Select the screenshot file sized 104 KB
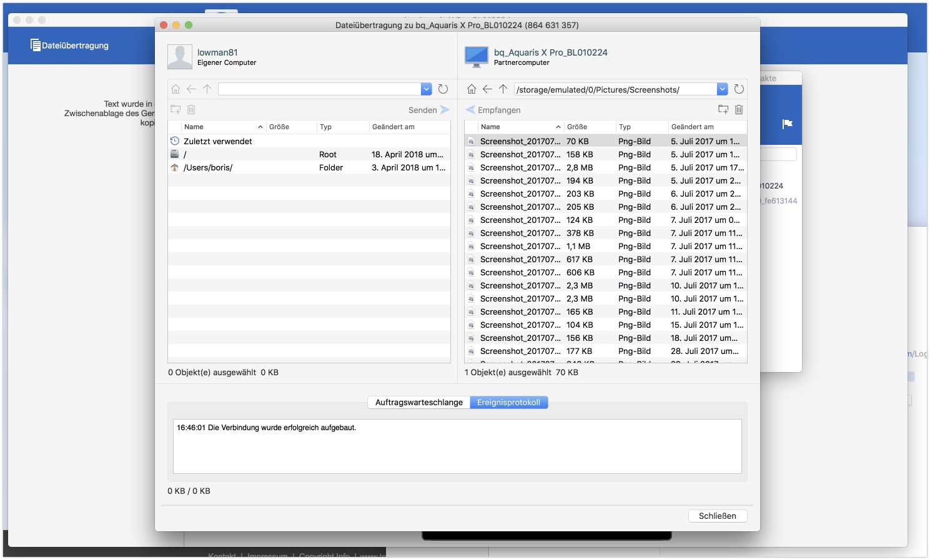 click(x=606, y=325)
